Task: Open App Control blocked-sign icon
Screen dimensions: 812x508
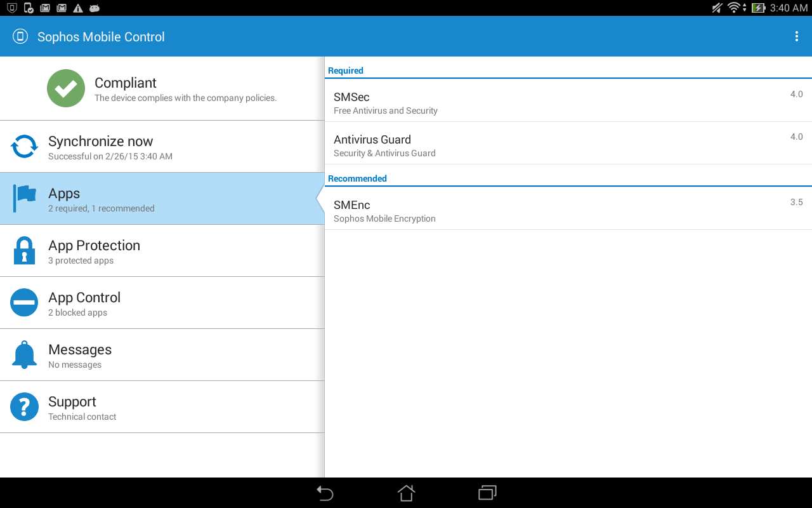Action: point(24,303)
